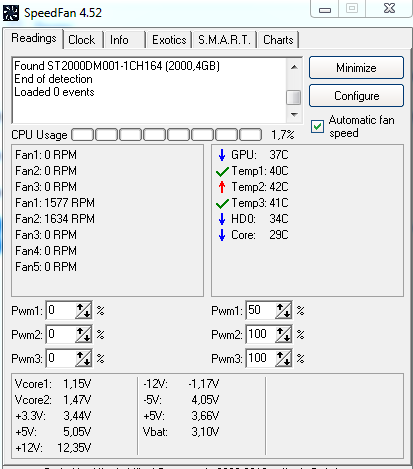Click the blue down arrow beside GPU temperature
413x469 pixels.
(x=222, y=155)
